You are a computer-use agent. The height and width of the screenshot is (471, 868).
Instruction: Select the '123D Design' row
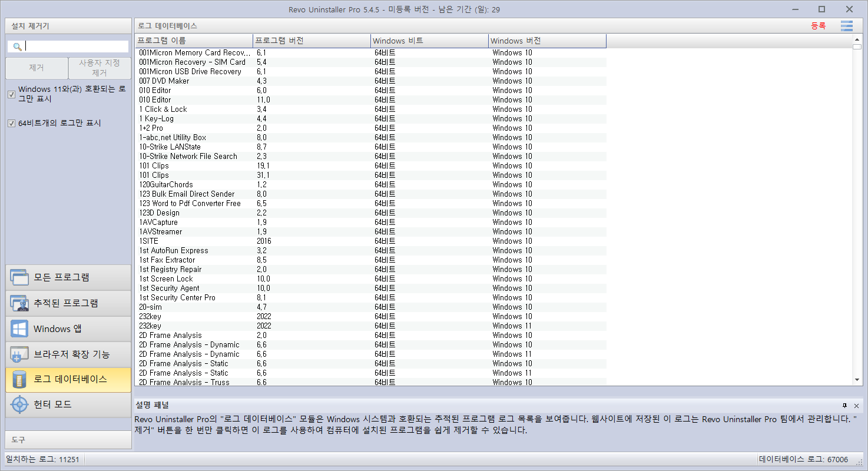click(x=370, y=213)
